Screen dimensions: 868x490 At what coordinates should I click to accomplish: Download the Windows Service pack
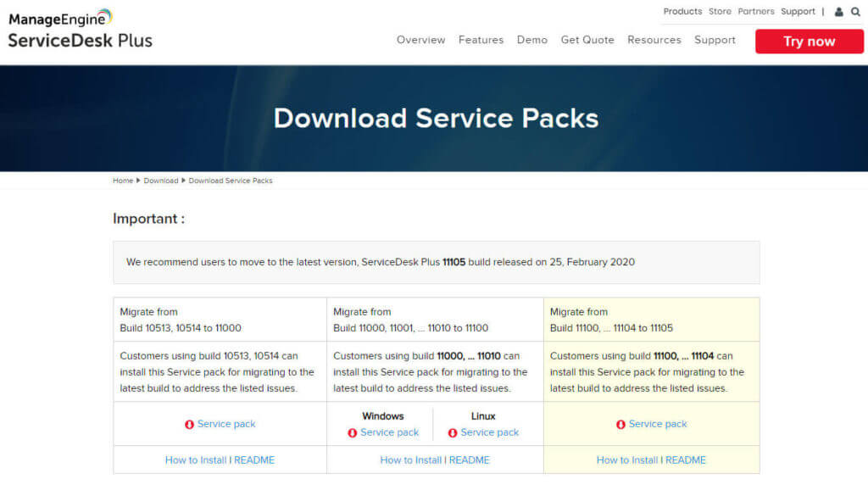pyautogui.click(x=389, y=432)
